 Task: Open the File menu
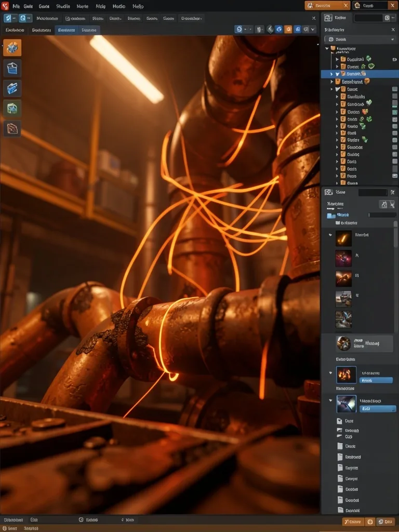[x=16, y=6]
